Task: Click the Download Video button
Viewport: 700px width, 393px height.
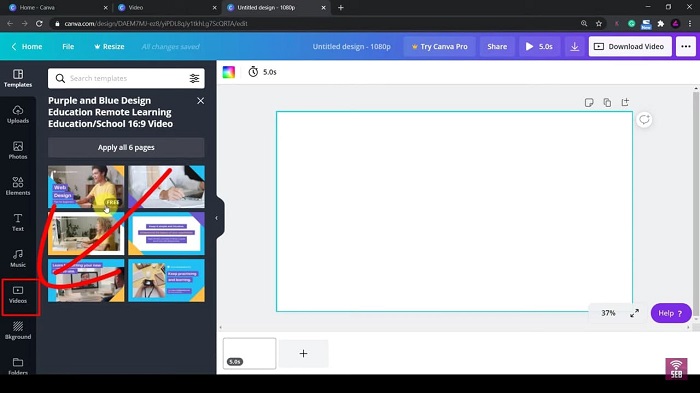Action: [x=630, y=46]
